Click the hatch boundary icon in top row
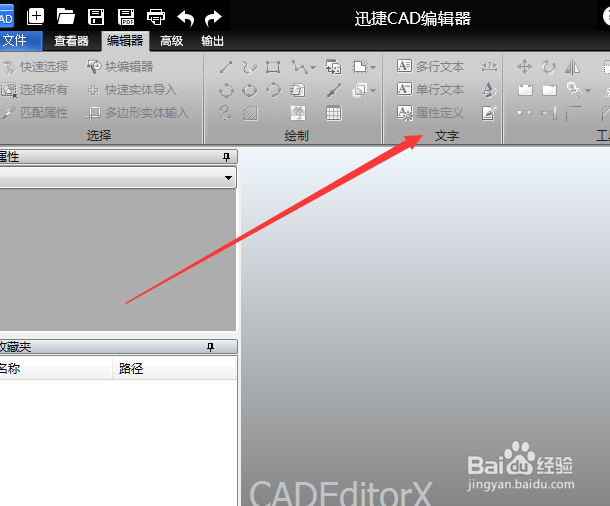This screenshot has width=610, height=506. point(360,67)
